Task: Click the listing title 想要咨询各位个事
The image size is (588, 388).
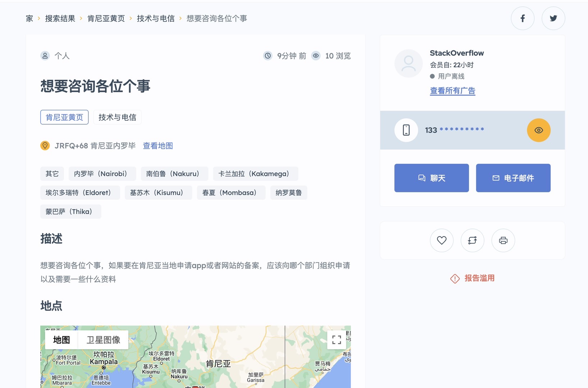Action: [95, 86]
